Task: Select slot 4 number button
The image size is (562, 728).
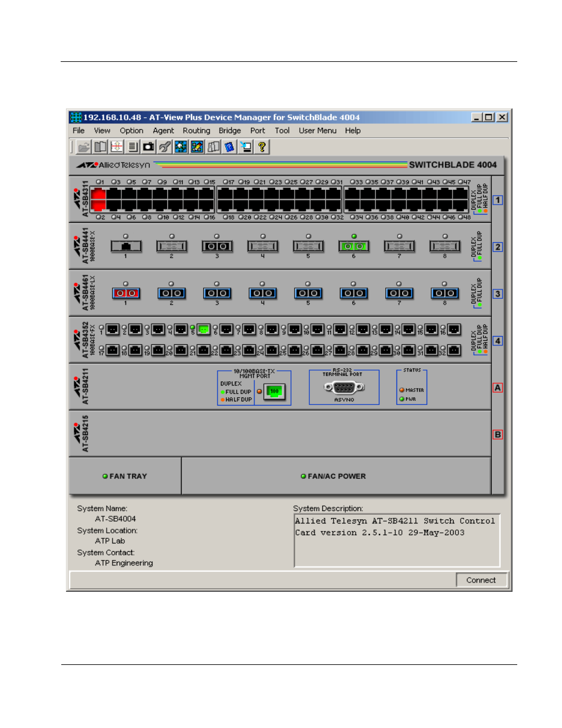Action: click(498, 341)
